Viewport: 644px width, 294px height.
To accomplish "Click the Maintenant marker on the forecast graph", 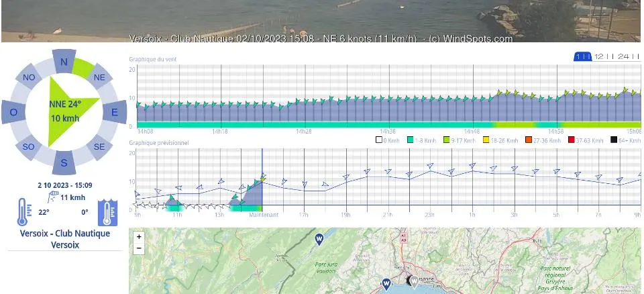I will (x=264, y=215).
